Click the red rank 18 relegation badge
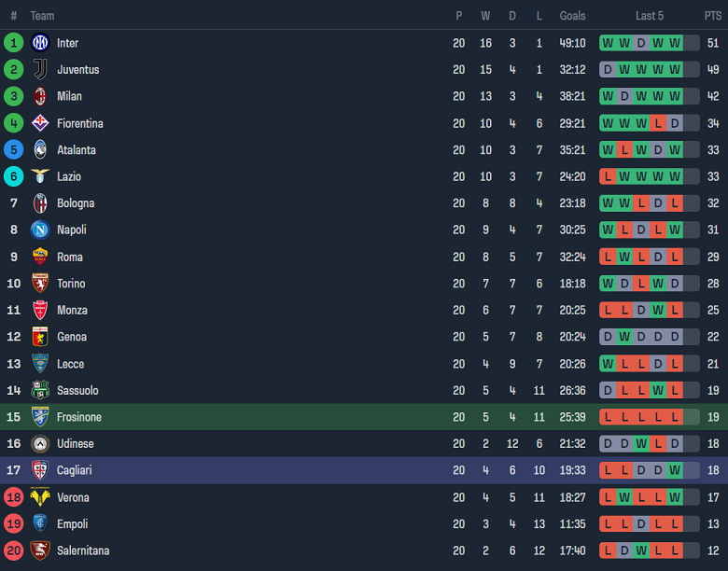 pos(13,497)
